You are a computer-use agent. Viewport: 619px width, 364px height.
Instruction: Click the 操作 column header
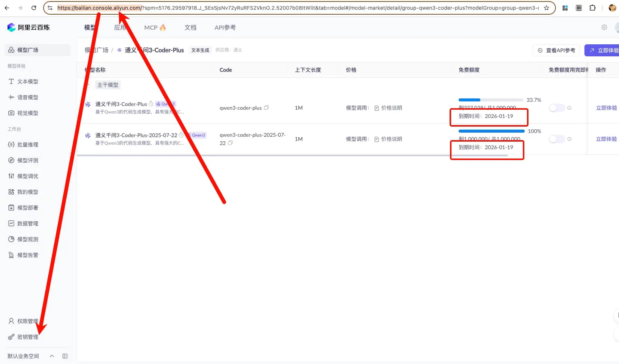click(601, 70)
